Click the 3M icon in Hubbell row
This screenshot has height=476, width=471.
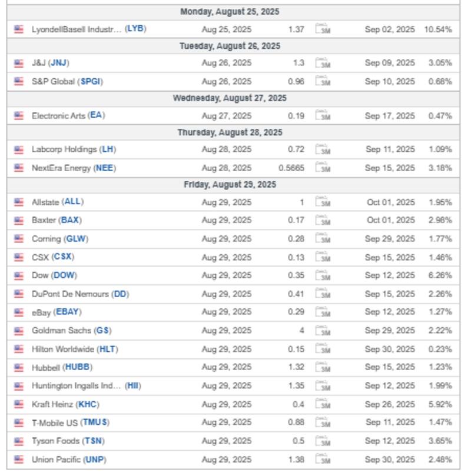point(323,367)
